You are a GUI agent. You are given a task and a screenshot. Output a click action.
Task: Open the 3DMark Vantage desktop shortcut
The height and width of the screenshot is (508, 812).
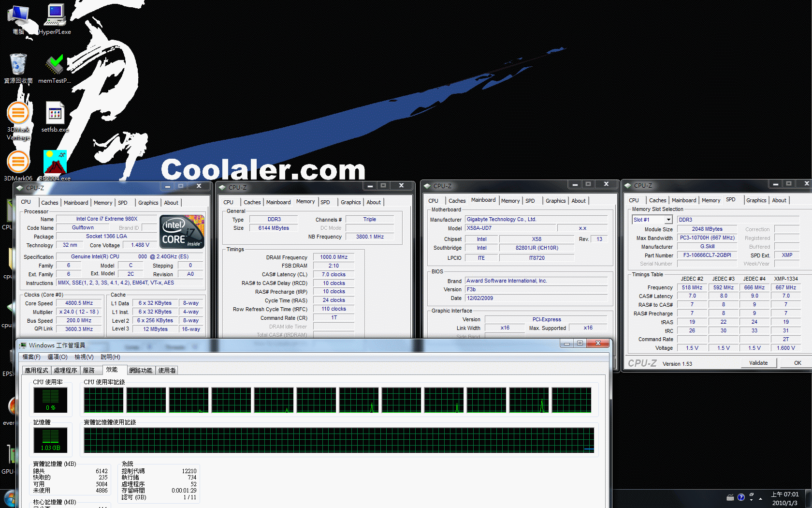coord(18,120)
